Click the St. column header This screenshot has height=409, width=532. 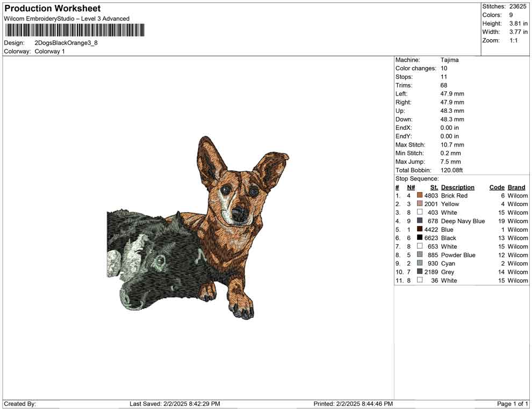434,187
